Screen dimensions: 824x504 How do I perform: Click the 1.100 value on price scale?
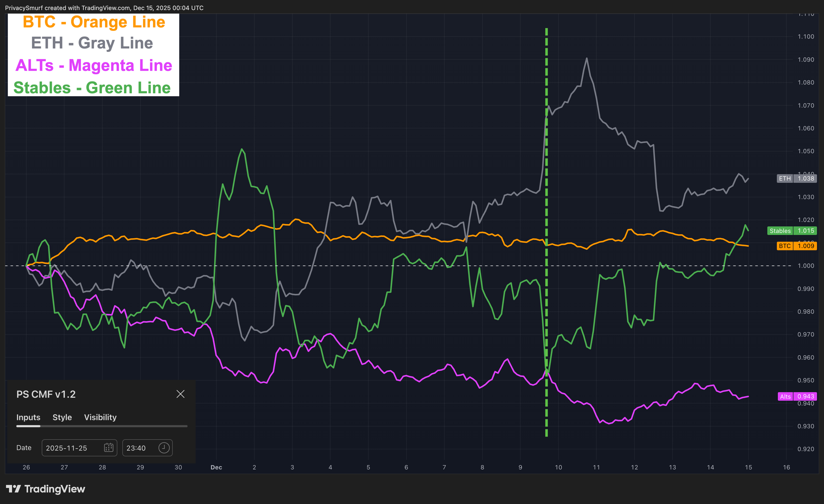pyautogui.click(x=806, y=36)
